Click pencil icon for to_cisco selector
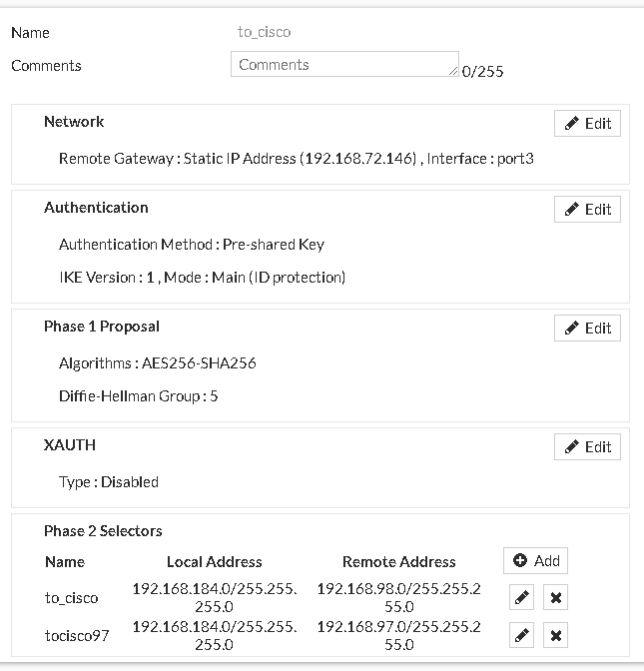This screenshot has width=644, height=671. coord(520,598)
